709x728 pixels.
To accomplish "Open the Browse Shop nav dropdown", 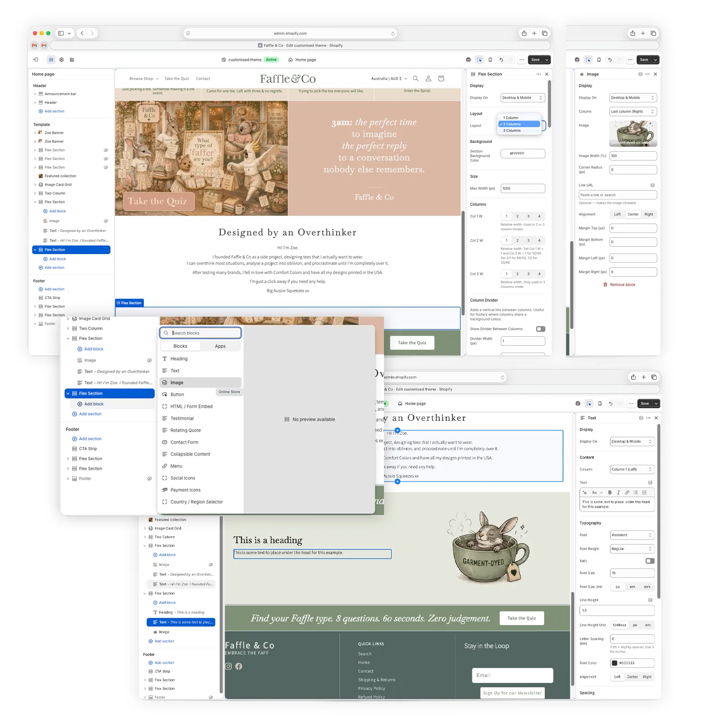I will point(144,79).
